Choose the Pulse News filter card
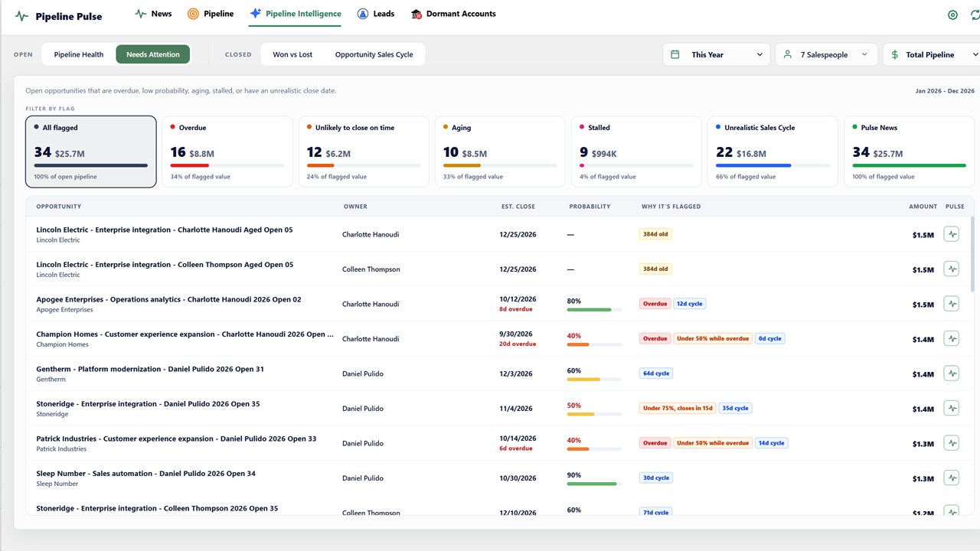The image size is (980, 551). point(910,152)
